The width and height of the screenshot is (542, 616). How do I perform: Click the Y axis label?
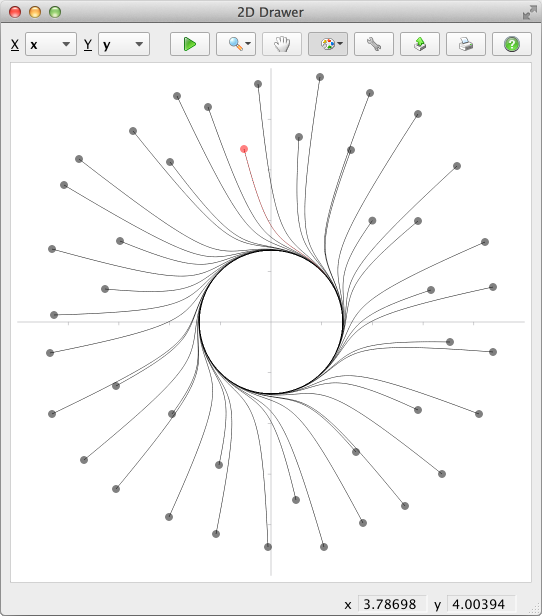88,44
